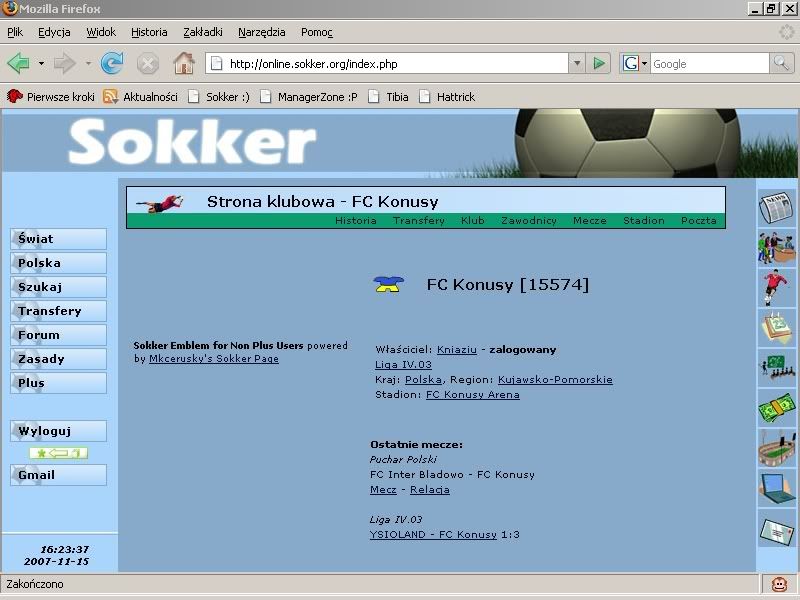Expand the address bar URL dropdown

[577, 64]
